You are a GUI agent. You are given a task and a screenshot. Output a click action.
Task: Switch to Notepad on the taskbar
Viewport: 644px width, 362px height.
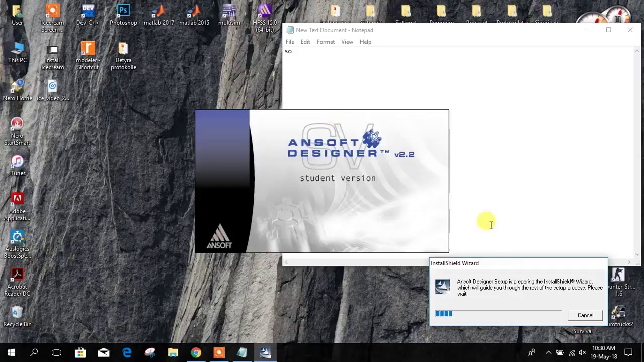click(x=242, y=353)
